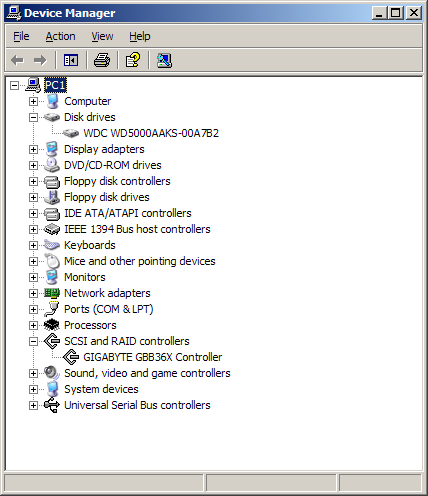Click the Print toolbar icon

102,60
